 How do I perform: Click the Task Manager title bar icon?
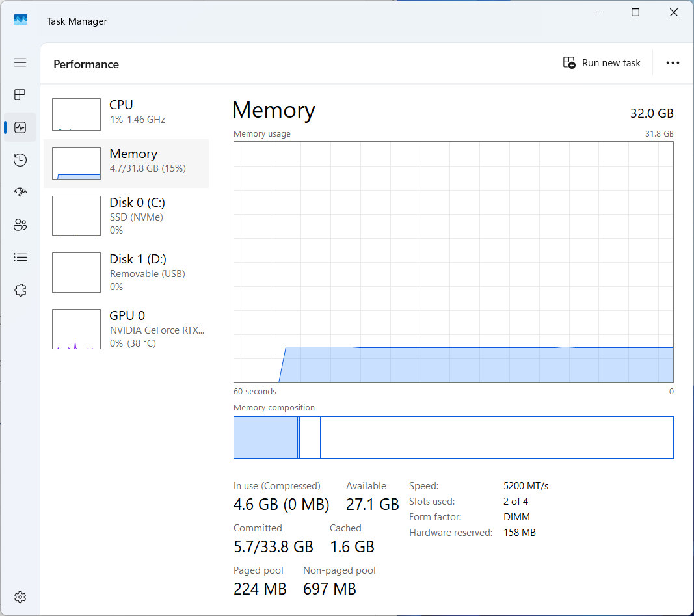[x=21, y=20]
